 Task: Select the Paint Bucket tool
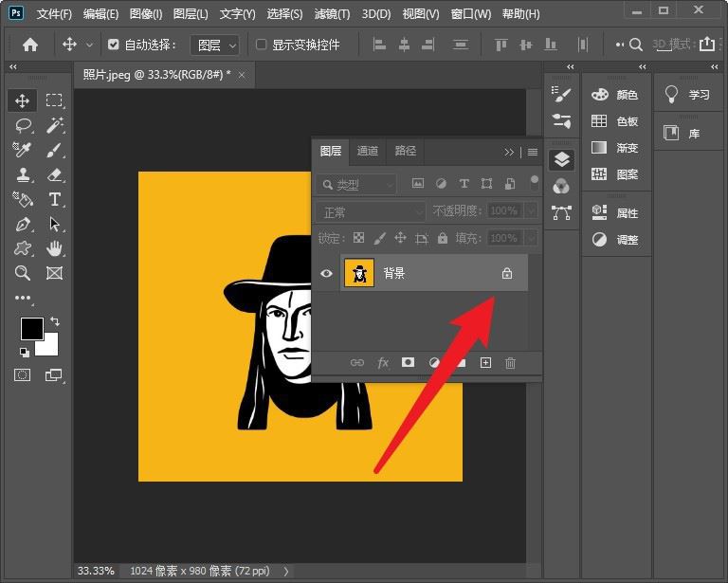[23, 200]
